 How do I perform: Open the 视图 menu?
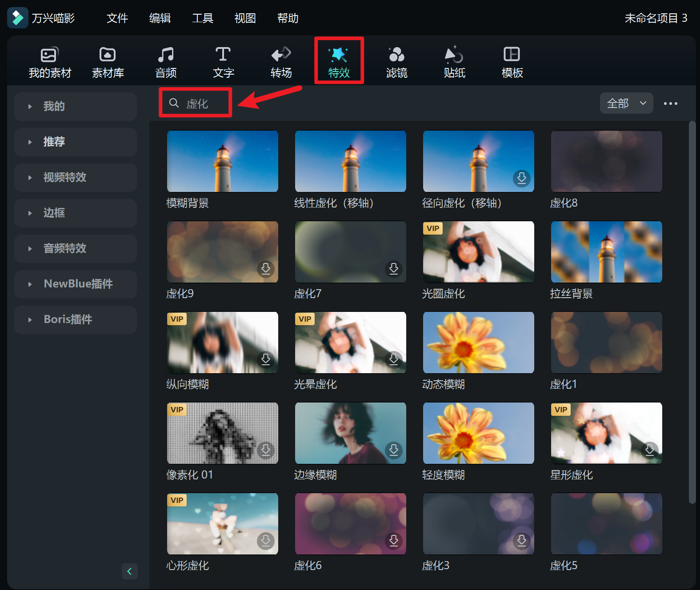pyautogui.click(x=245, y=18)
